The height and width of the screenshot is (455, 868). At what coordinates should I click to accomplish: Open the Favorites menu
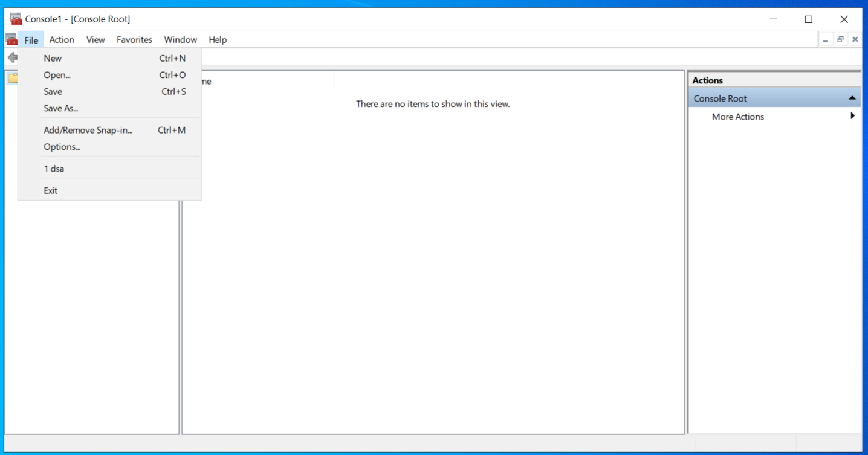[134, 39]
